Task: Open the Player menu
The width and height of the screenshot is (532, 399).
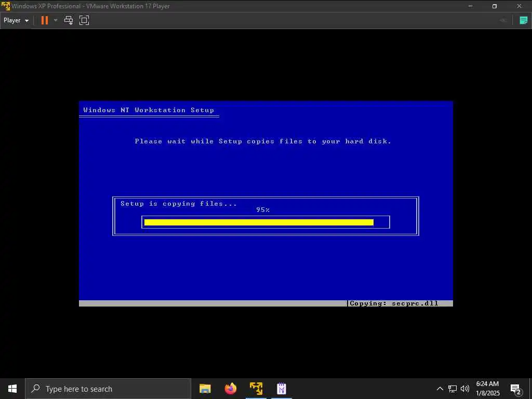Action: (16, 20)
